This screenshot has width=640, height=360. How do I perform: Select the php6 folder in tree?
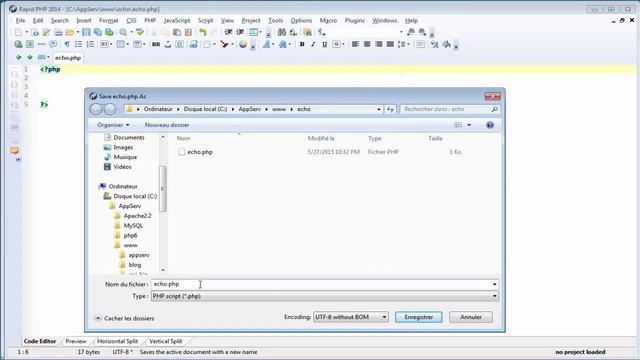(x=130, y=236)
